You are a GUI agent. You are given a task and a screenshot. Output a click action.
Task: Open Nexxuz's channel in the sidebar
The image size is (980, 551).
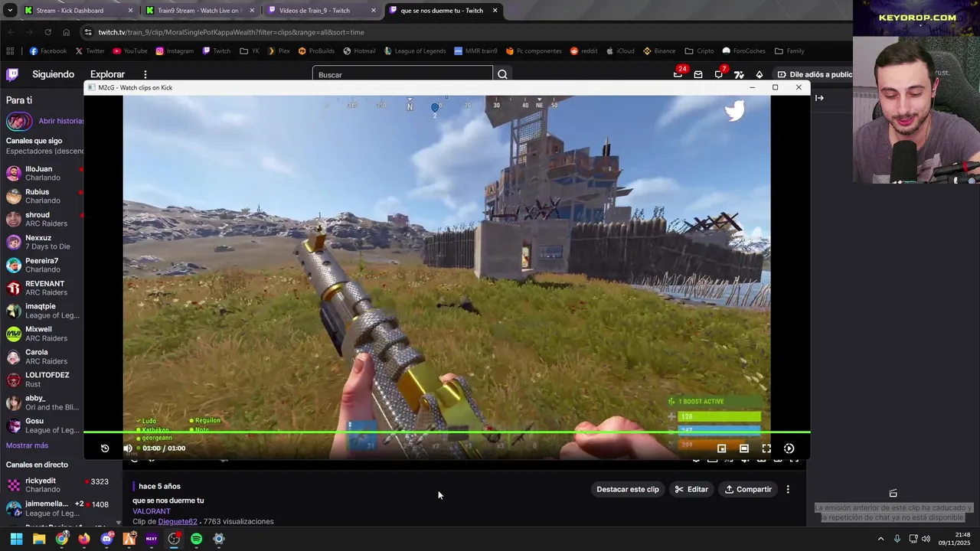click(x=42, y=242)
